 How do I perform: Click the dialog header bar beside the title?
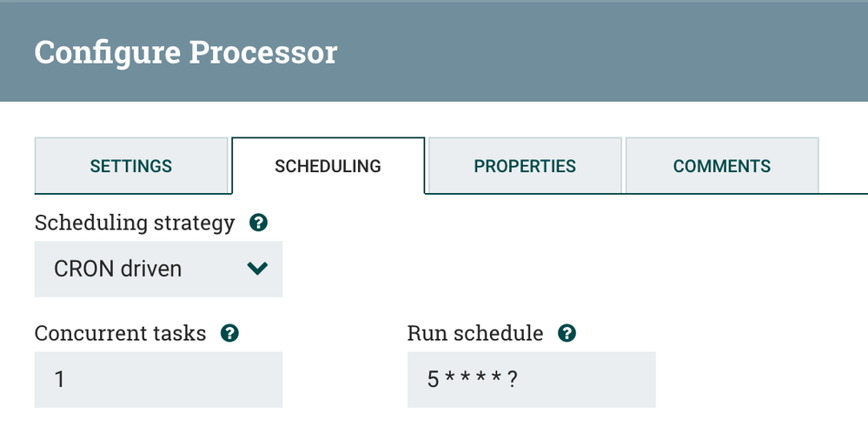point(608,52)
